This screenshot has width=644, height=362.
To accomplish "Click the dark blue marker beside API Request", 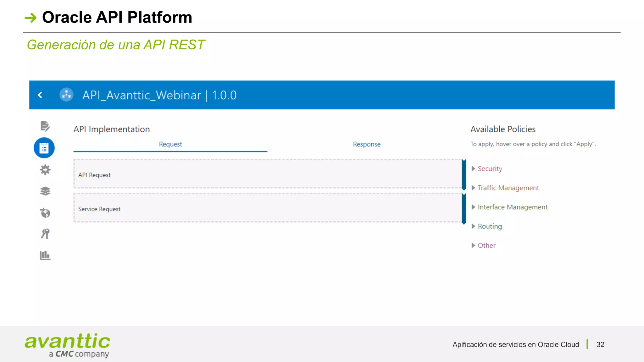I will (464, 175).
